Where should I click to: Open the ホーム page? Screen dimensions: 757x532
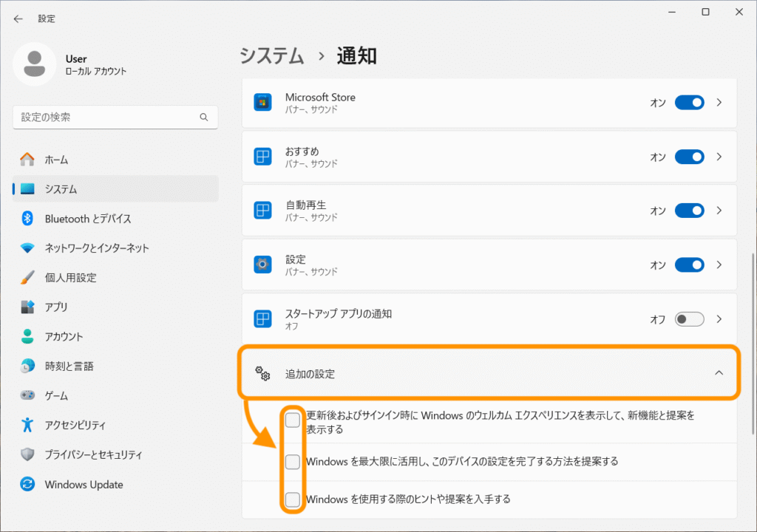pyautogui.click(x=115, y=160)
